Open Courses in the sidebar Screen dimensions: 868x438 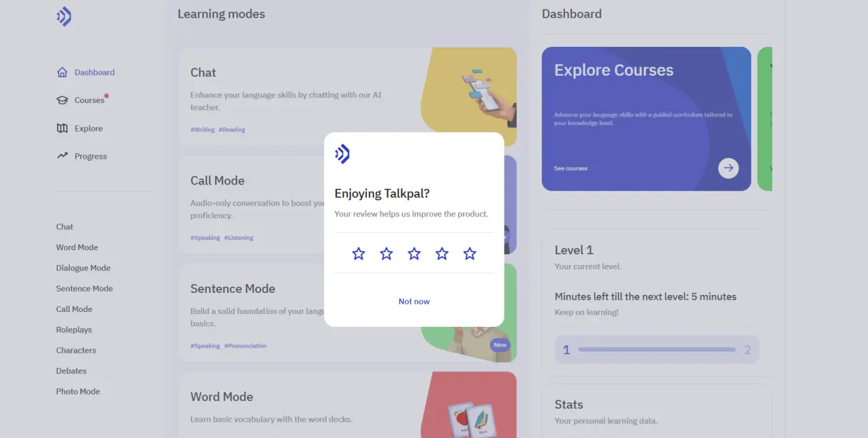coord(90,100)
